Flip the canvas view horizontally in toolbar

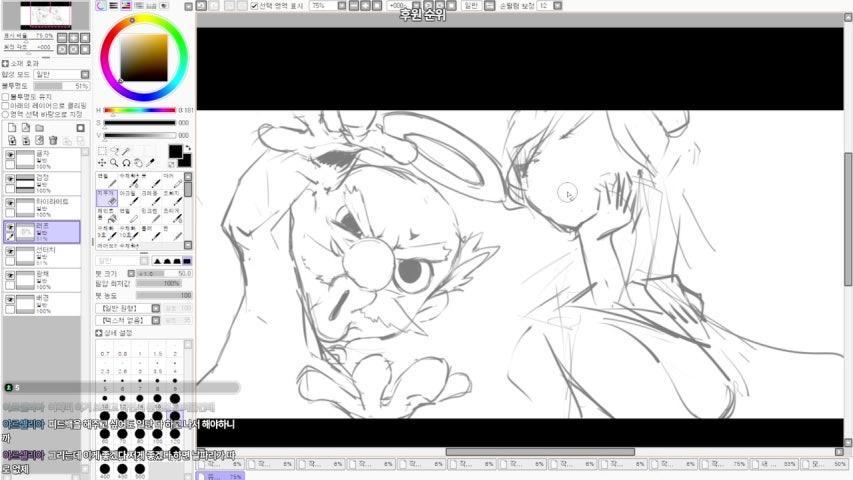(x=489, y=5)
